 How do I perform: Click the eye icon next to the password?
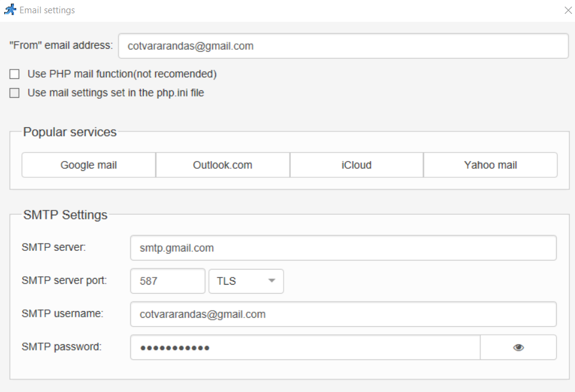tap(518, 347)
